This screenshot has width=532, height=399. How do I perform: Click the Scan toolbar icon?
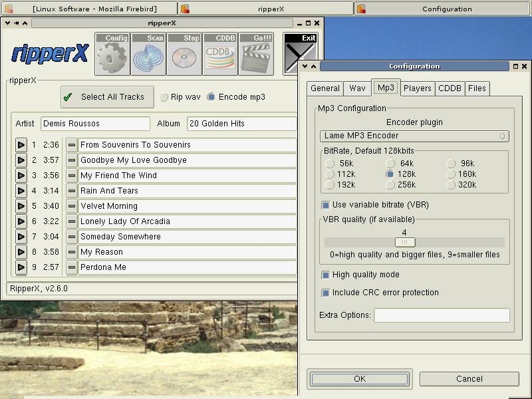click(148, 54)
